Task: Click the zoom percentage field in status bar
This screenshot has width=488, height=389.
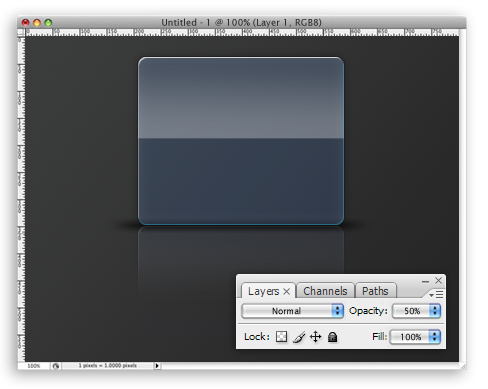Action: click(x=34, y=366)
